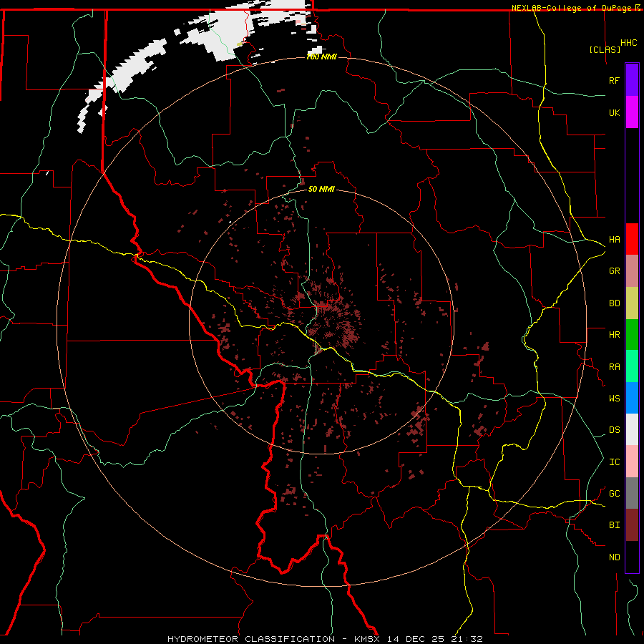Select the yellow BD legend color swatch
Image resolution: width=644 pixels, height=644 pixels.
(x=632, y=303)
